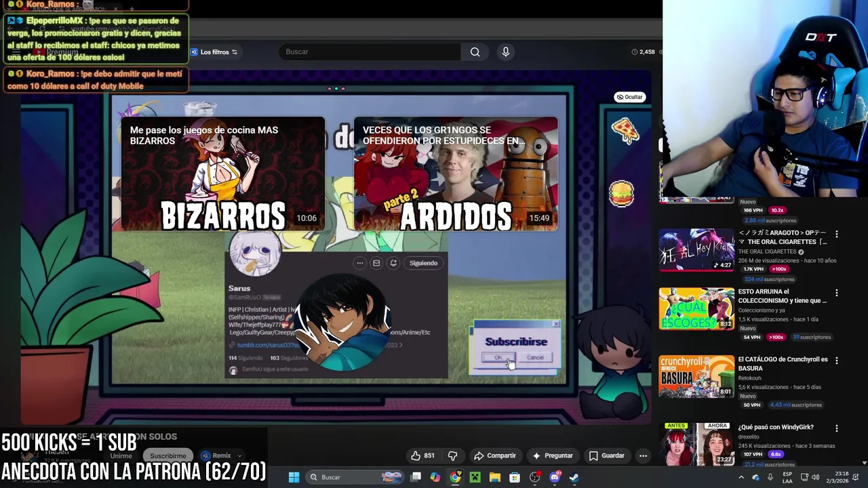Screen dimensions: 868x488
Task: Save the video with the Guardar button
Action: point(607,455)
